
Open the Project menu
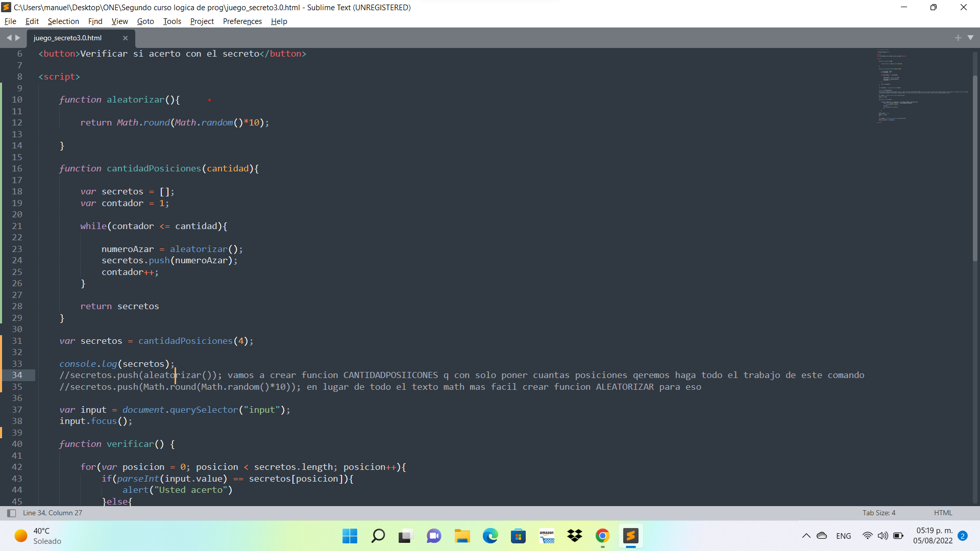pyautogui.click(x=202, y=21)
